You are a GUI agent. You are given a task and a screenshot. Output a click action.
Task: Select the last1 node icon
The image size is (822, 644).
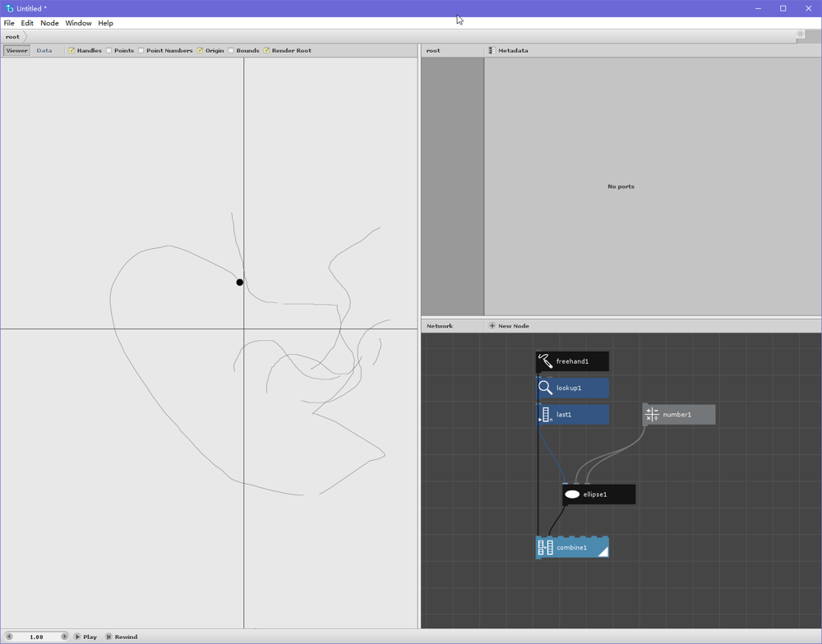(545, 415)
